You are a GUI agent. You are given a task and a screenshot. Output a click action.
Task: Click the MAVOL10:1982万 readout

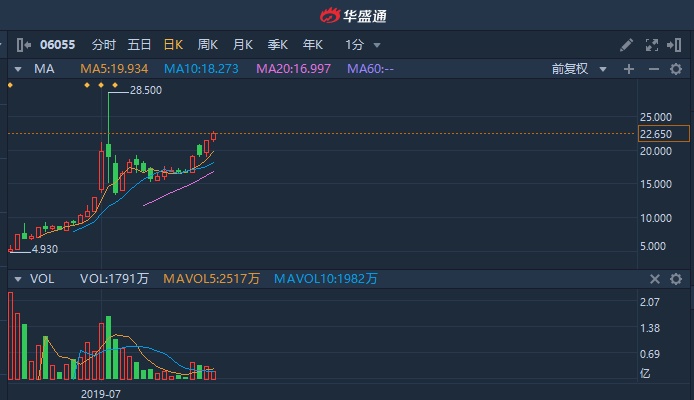(326, 279)
